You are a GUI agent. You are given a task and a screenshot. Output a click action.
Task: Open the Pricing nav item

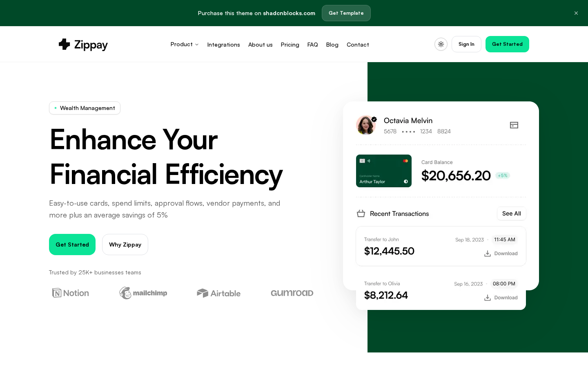(290, 45)
